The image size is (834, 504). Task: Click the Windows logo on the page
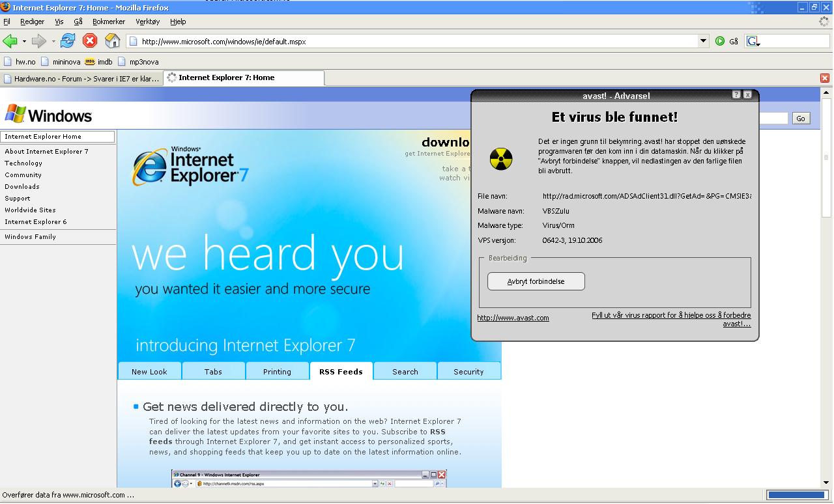[x=48, y=115]
